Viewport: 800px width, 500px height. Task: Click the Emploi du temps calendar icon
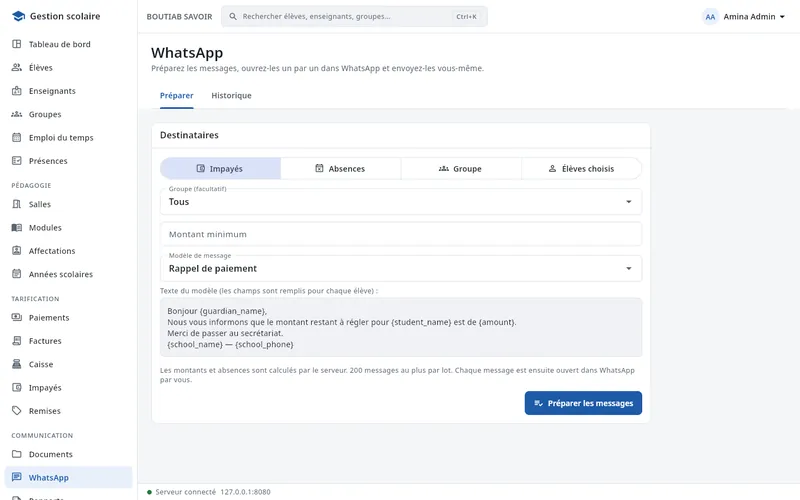(x=17, y=137)
